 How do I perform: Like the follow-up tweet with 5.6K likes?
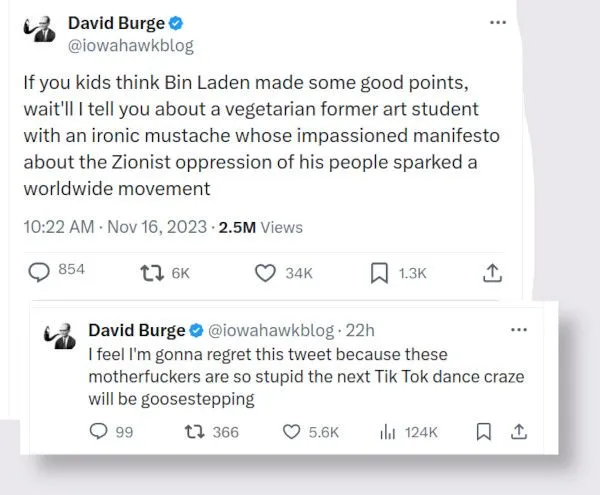[x=291, y=431]
